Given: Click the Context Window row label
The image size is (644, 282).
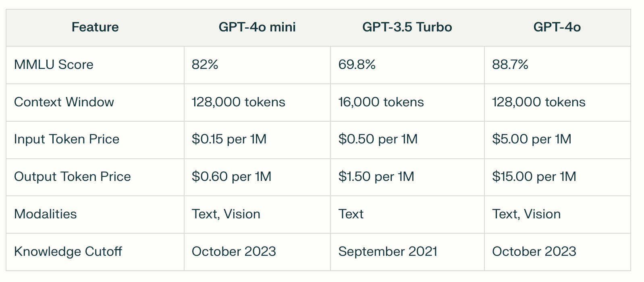Looking at the screenshot, I should (64, 102).
